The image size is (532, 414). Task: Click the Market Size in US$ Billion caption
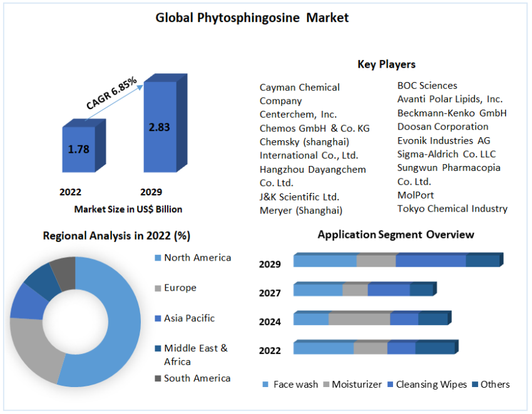pos(128,209)
